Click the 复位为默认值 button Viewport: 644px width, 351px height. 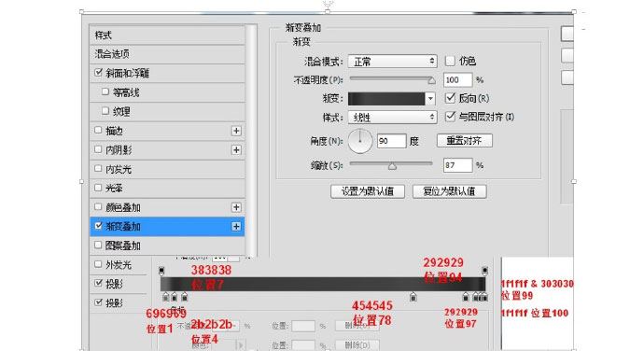[x=449, y=191]
